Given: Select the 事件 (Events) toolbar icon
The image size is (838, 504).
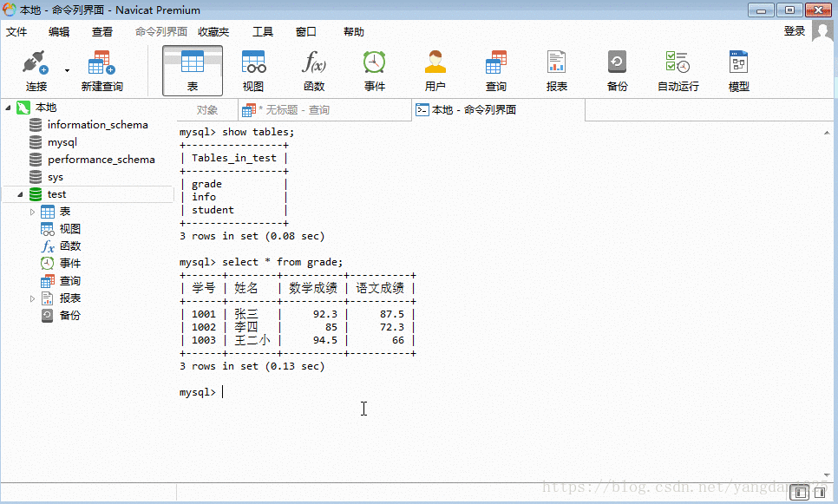Looking at the screenshot, I should click(x=374, y=69).
